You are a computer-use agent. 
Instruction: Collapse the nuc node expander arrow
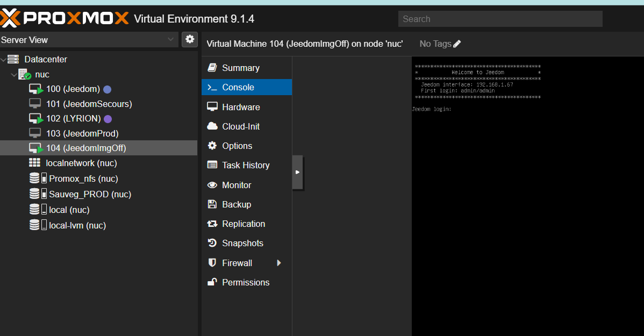[13, 75]
